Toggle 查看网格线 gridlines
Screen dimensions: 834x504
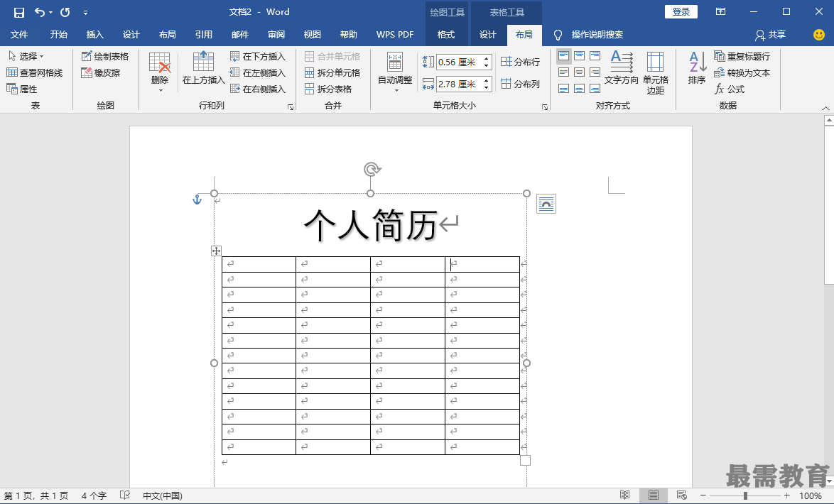click(35, 72)
